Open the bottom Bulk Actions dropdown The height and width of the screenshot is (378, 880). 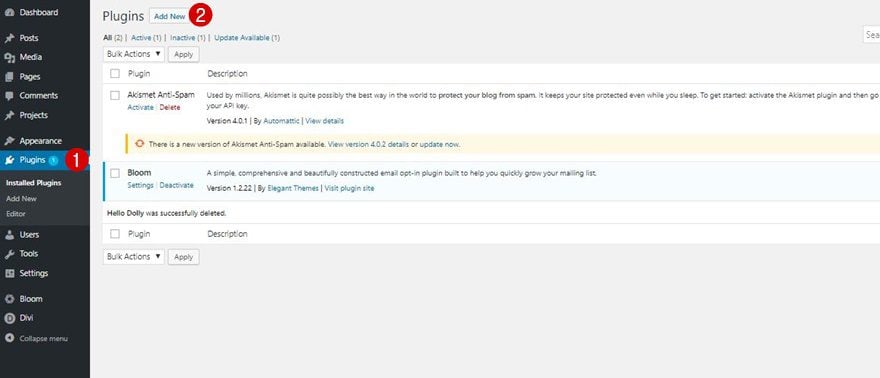(x=134, y=256)
